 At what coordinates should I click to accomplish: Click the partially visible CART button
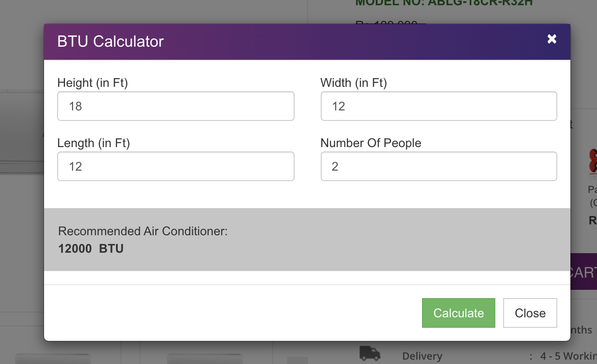coord(583,272)
